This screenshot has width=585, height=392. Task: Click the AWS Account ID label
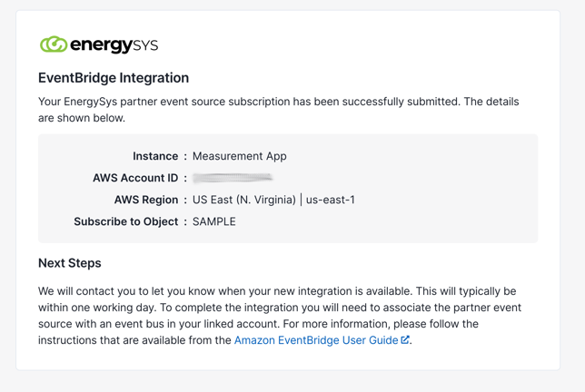(x=135, y=178)
